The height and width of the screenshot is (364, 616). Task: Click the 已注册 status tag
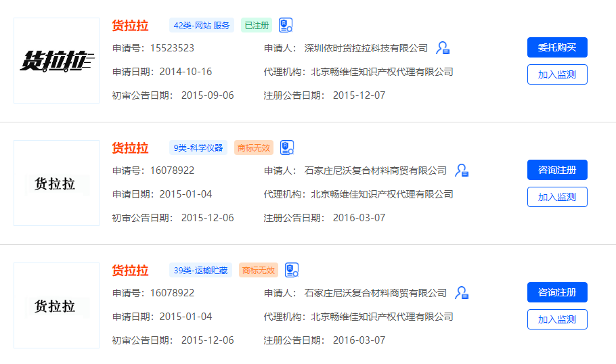[x=257, y=26]
